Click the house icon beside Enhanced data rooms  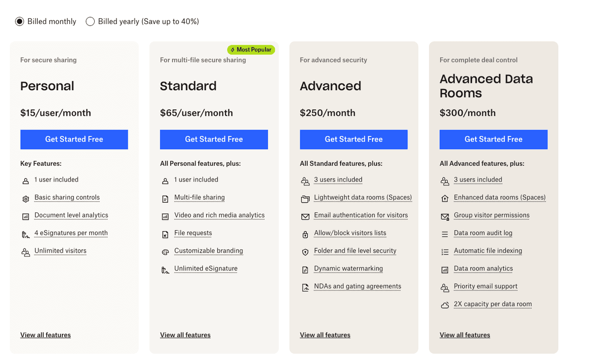point(445,198)
